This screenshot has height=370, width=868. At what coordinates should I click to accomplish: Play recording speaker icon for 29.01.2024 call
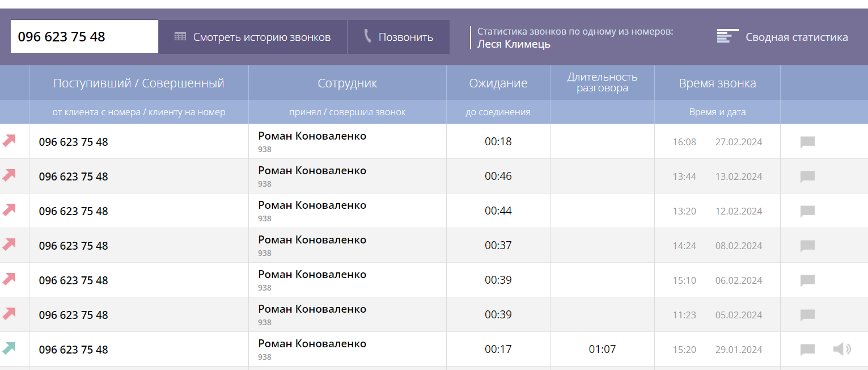[x=842, y=349]
